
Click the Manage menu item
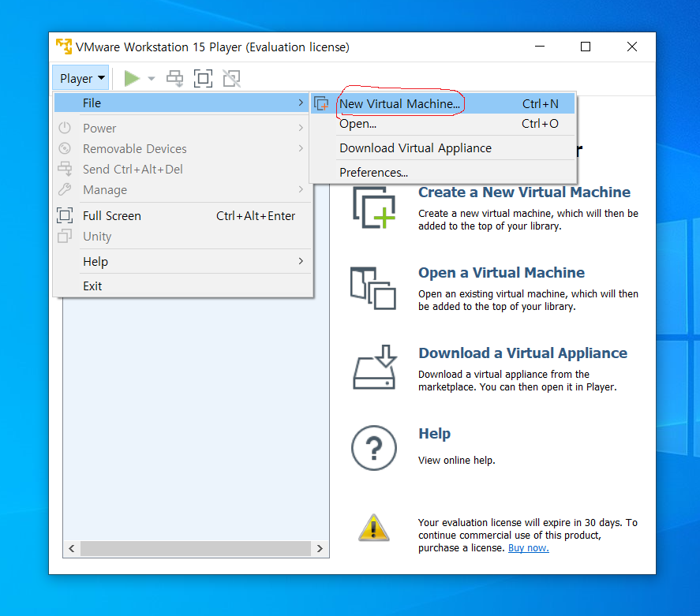coord(182,189)
